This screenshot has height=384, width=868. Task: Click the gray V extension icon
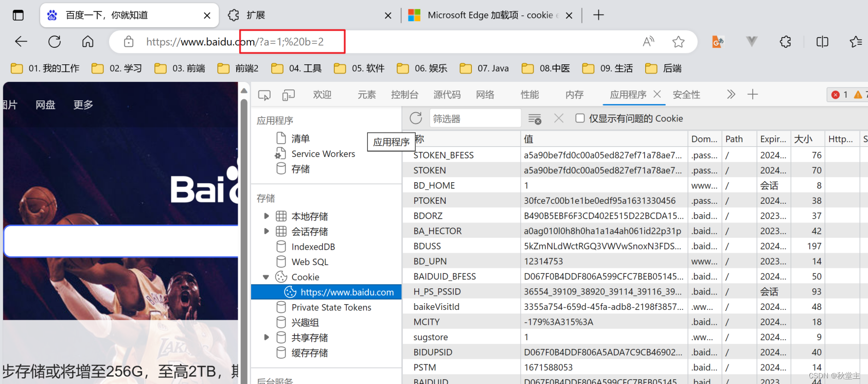(752, 42)
